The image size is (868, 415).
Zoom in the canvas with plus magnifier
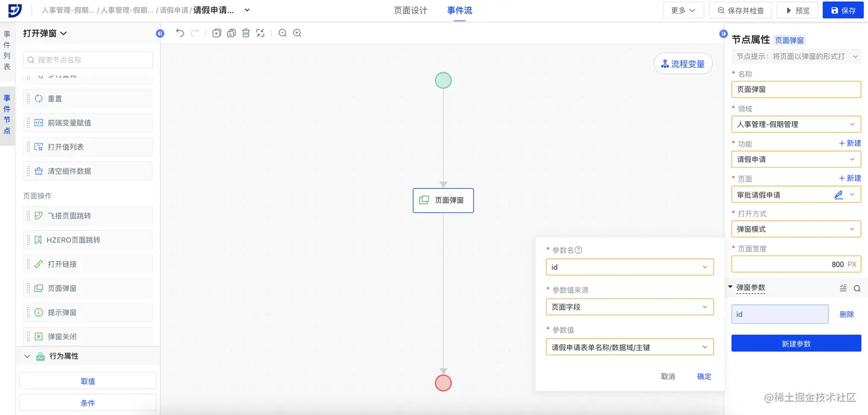click(x=297, y=33)
